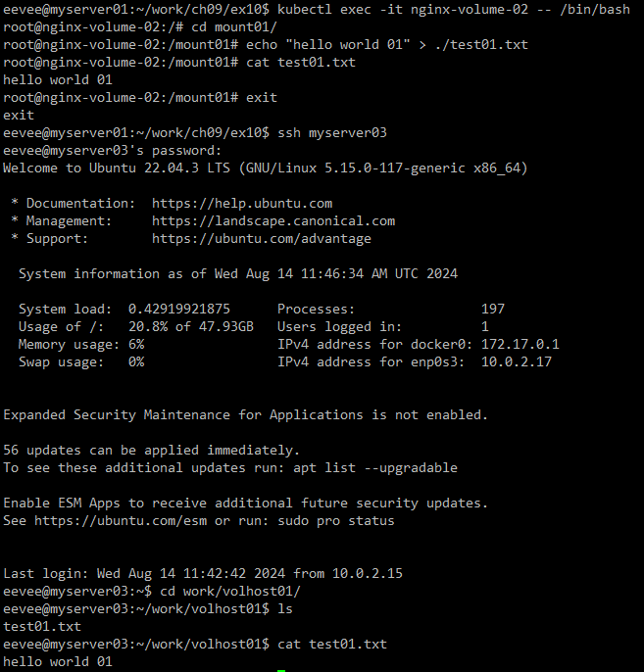Click the 'cat test01.txt' command on myserver03
This screenshot has width=644, height=672.
point(332,645)
